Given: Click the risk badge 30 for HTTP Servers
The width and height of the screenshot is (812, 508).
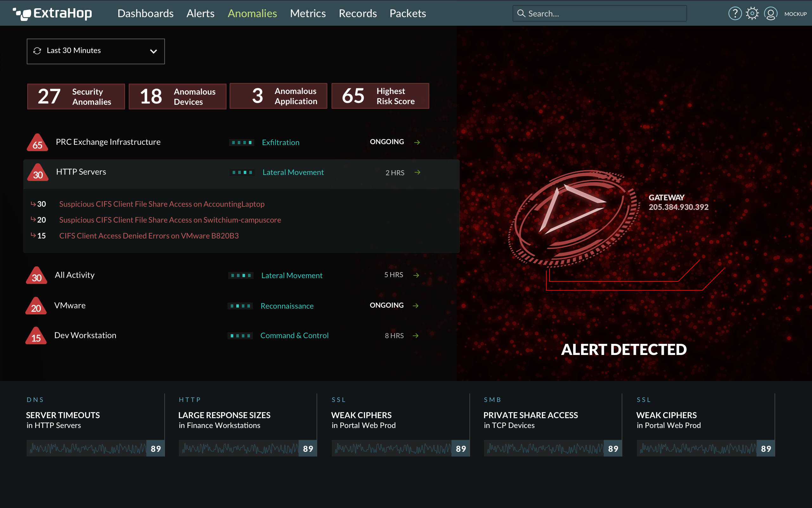Looking at the screenshot, I should 38,172.
